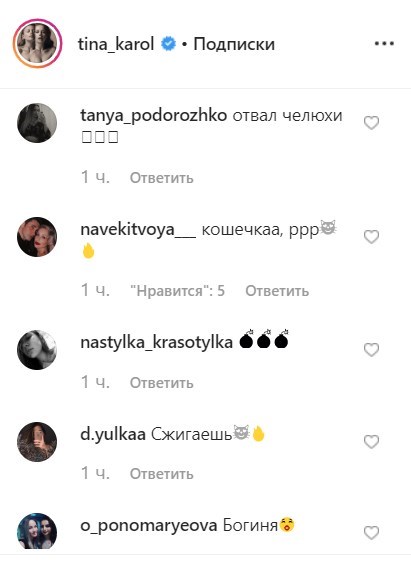The width and height of the screenshot is (411, 565).
Task: Click the tina_karol username
Action: click(x=116, y=44)
